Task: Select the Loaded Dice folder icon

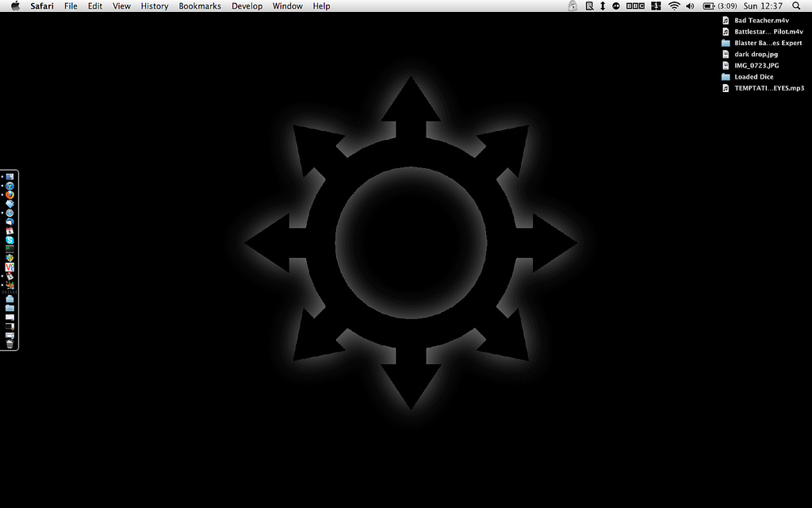Action: click(x=726, y=77)
